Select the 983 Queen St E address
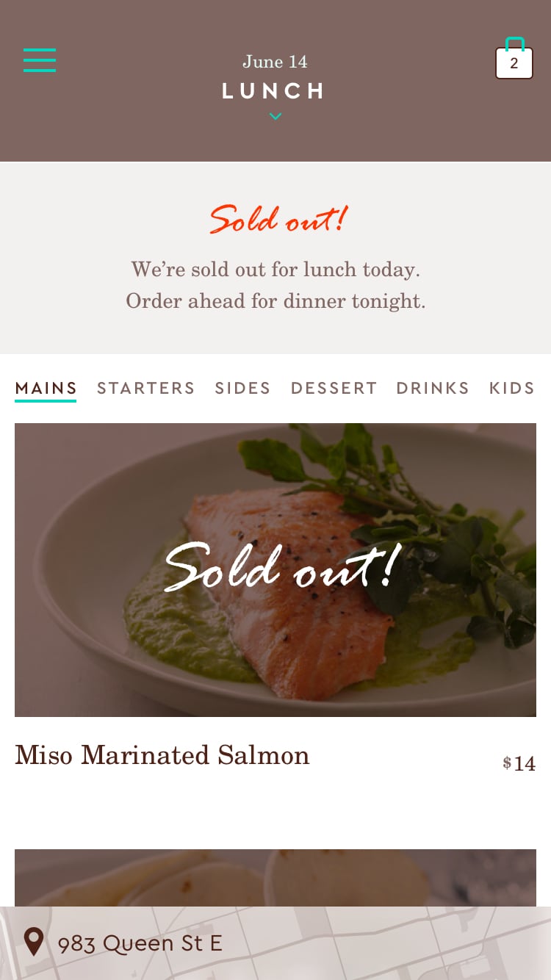 [x=140, y=943]
